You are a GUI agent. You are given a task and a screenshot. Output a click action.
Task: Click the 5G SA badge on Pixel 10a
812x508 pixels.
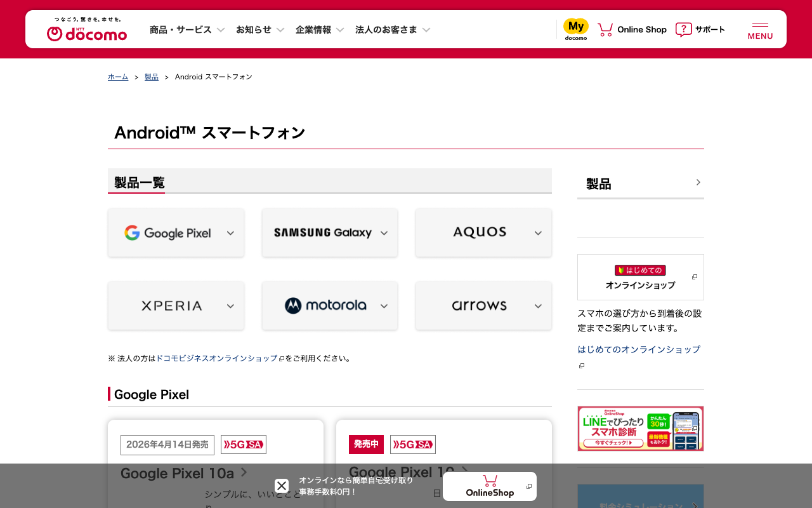(x=244, y=444)
